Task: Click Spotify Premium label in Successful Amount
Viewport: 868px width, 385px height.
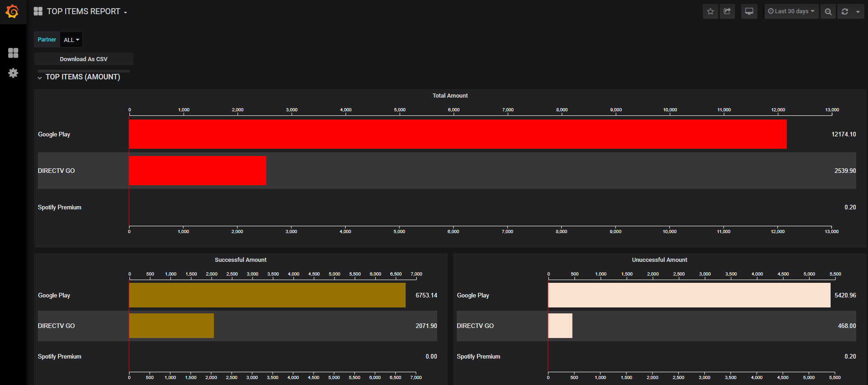Action: click(x=60, y=356)
